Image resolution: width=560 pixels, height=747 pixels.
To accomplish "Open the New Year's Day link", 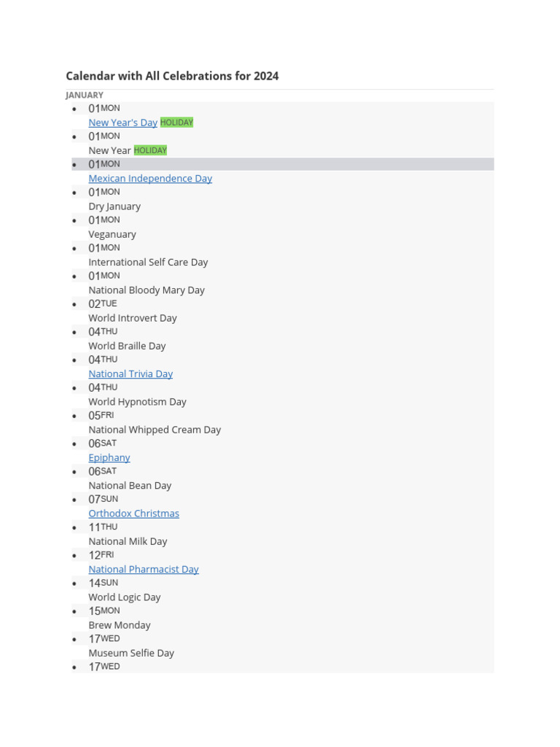I will pyautogui.click(x=122, y=123).
